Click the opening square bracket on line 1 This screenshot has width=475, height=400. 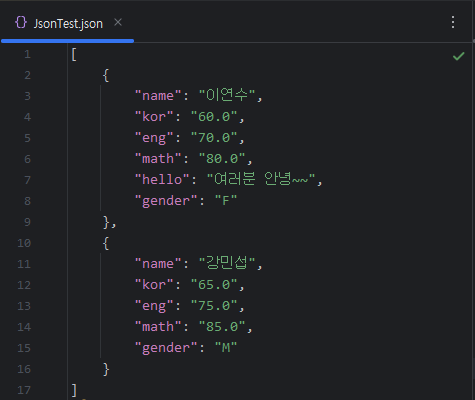[74, 54]
